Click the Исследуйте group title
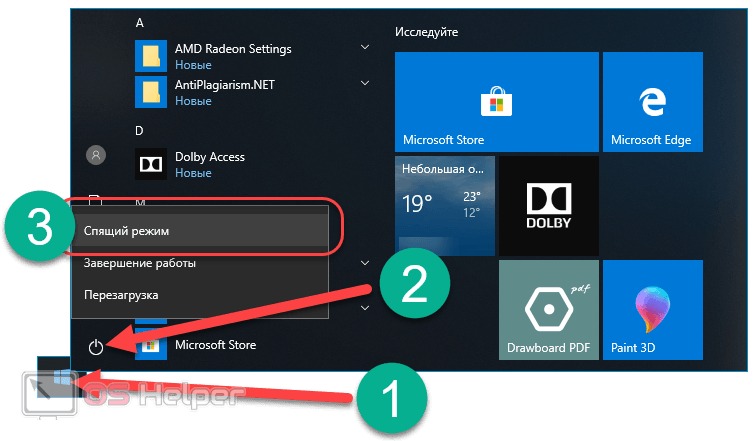The width and height of the screenshot is (756, 441). pos(427,32)
